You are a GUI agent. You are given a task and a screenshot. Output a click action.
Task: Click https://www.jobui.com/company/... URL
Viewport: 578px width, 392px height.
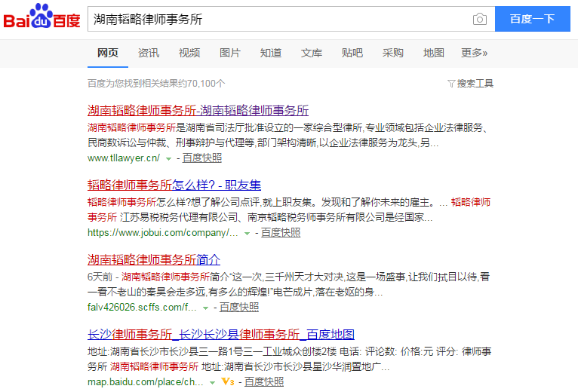(x=163, y=233)
